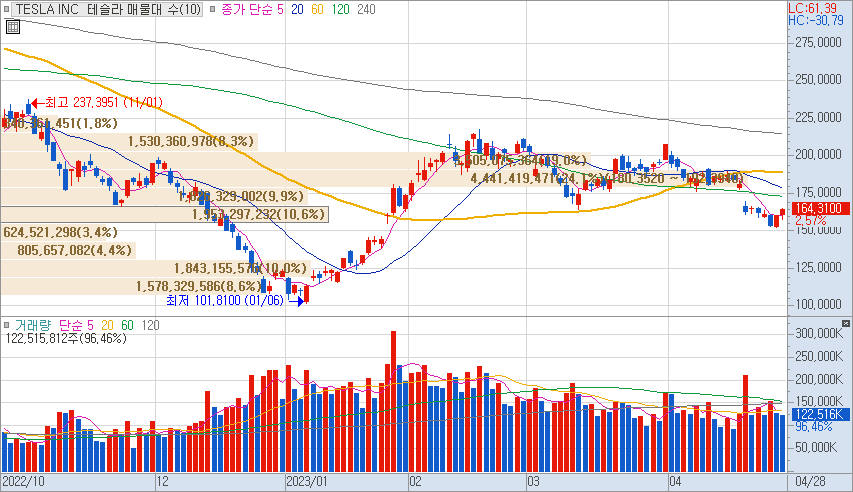Click the 04 month label on time axis
The height and width of the screenshot is (492, 853).
[675, 482]
